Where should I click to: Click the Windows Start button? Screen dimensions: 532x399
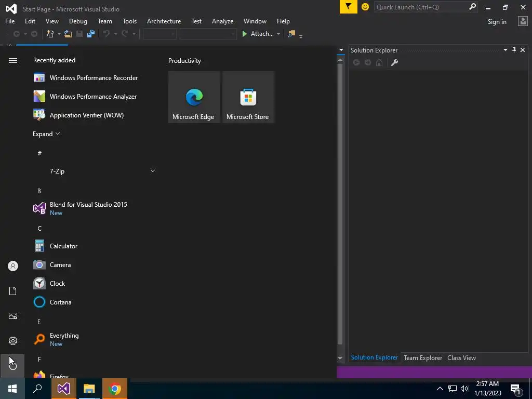pos(12,389)
